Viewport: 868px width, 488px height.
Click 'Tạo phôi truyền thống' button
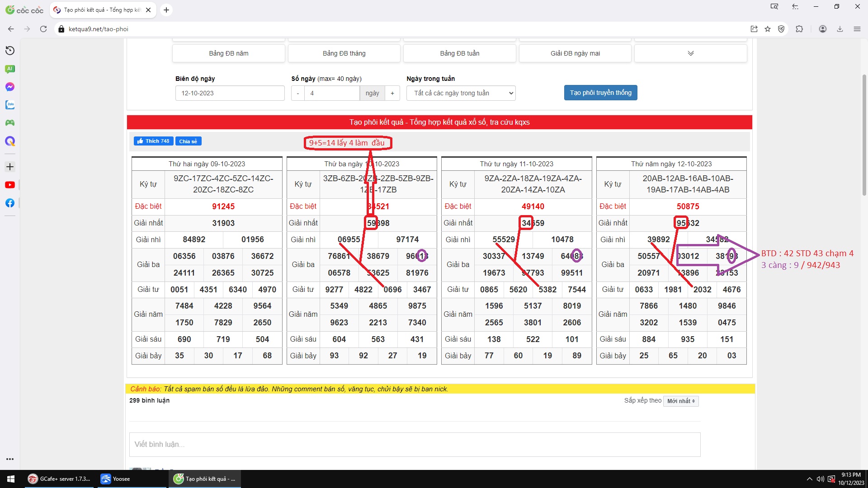[600, 93]
